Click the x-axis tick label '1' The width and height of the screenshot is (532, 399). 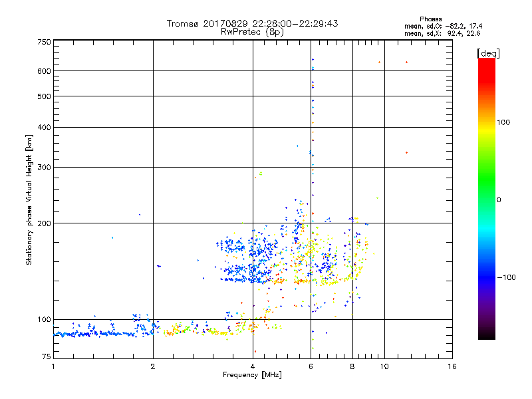click(x=53, y=366)
